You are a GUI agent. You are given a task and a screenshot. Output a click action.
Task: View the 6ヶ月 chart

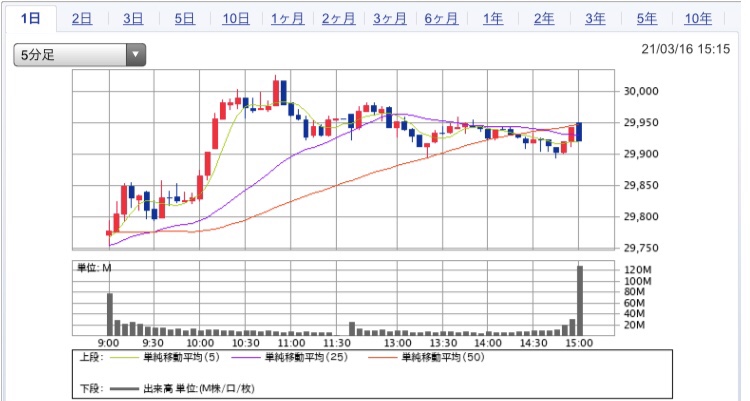pyautogui.click(x=441, y=19)
